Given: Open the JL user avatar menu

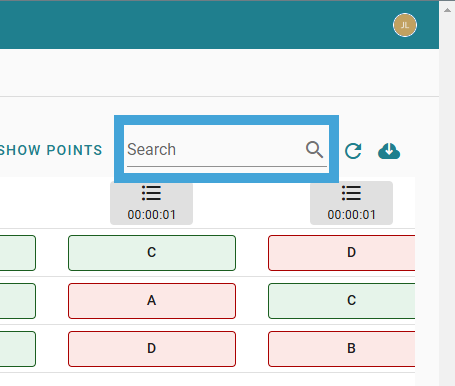Looking at the screenshot, I should pos(405,25).
